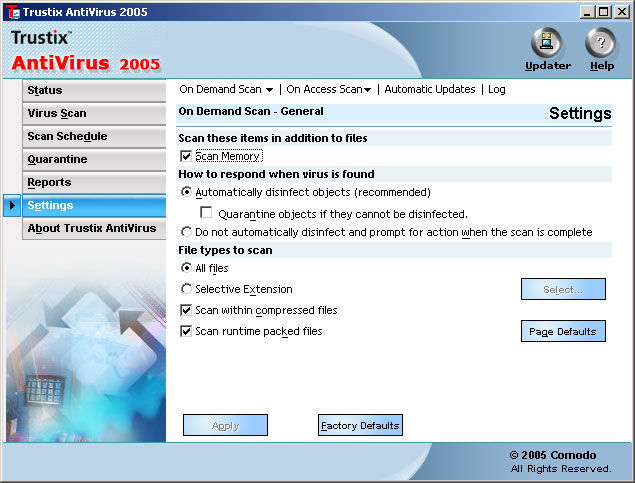Click the Trustix title bar app icon

click(x=13, y=12)
